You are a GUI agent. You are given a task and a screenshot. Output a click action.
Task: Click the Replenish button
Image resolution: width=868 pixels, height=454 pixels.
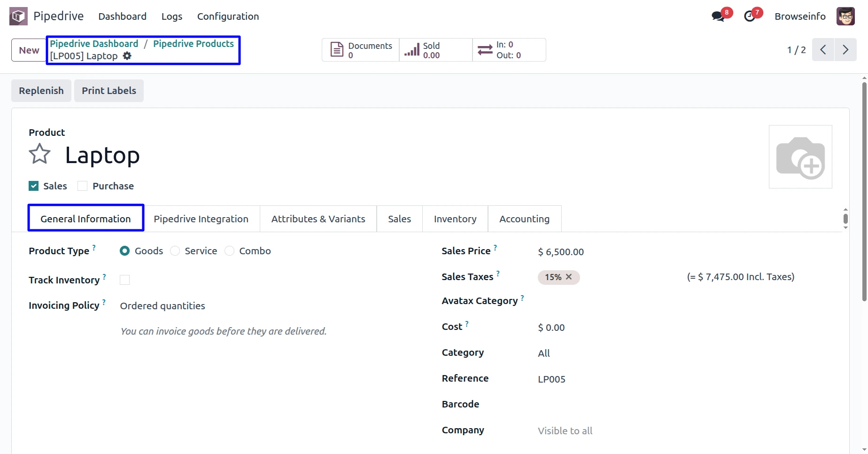coord(41,91)
